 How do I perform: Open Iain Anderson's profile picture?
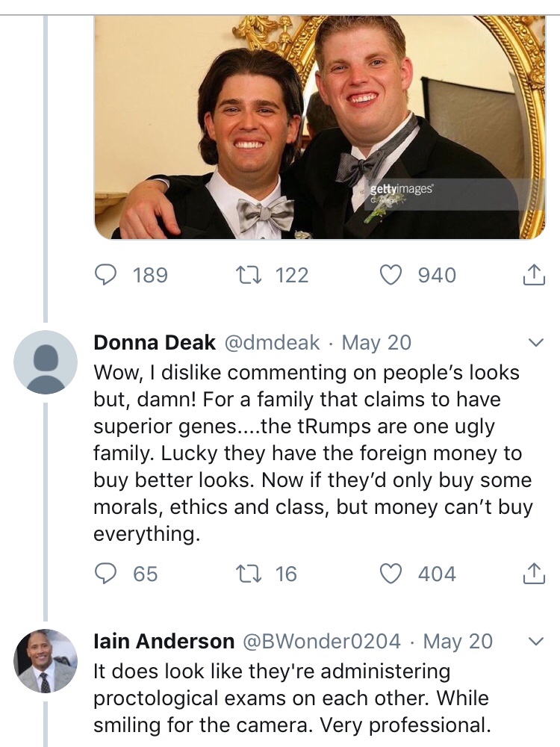pyautogui.click(x=46, y=660)
